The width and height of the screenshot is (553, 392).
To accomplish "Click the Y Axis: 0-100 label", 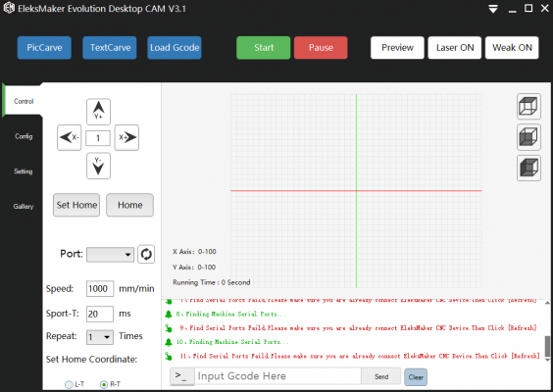I will point(194,268).
